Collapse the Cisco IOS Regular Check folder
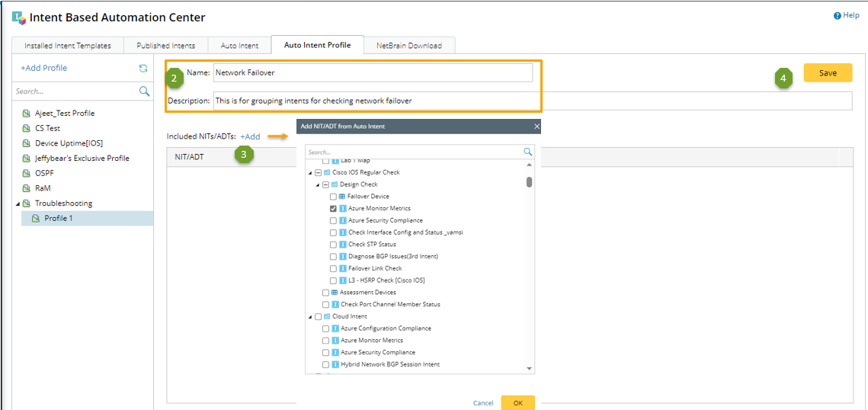 [310, 173]
